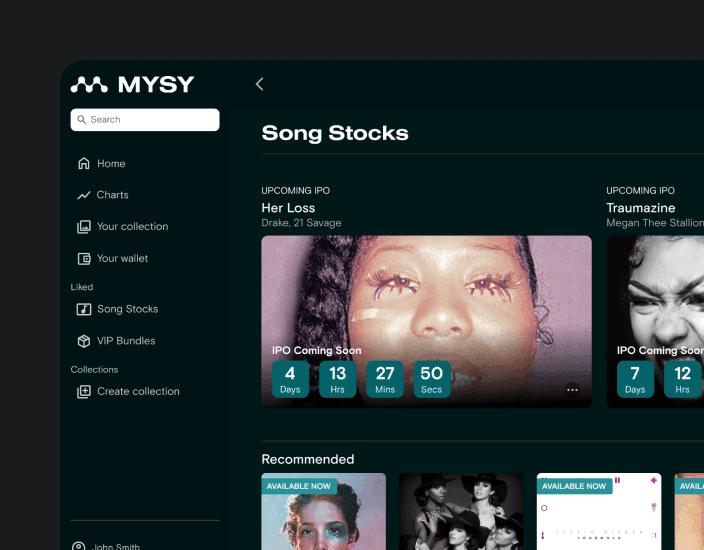Click the Create collection plus icon

pyautogui.click(x=84, y=392)
